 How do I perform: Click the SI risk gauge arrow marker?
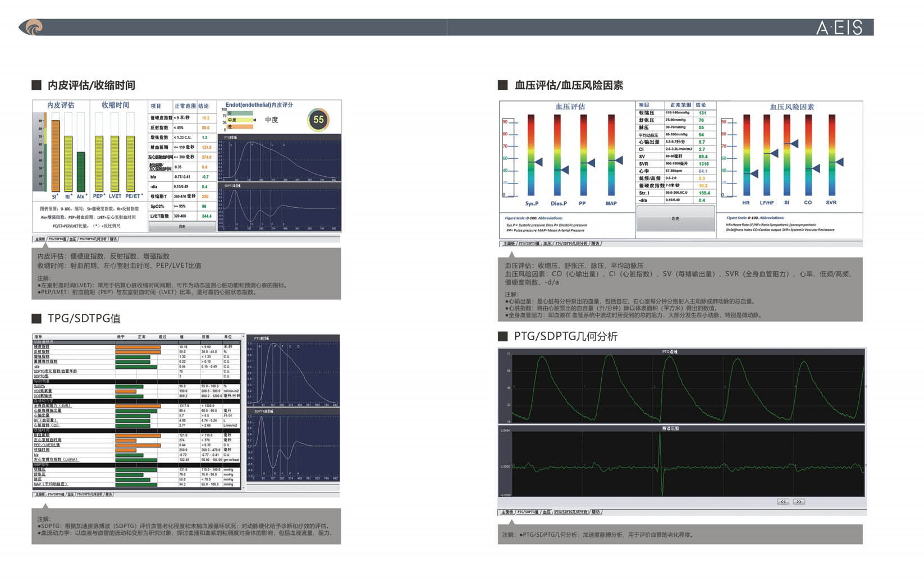794,144
